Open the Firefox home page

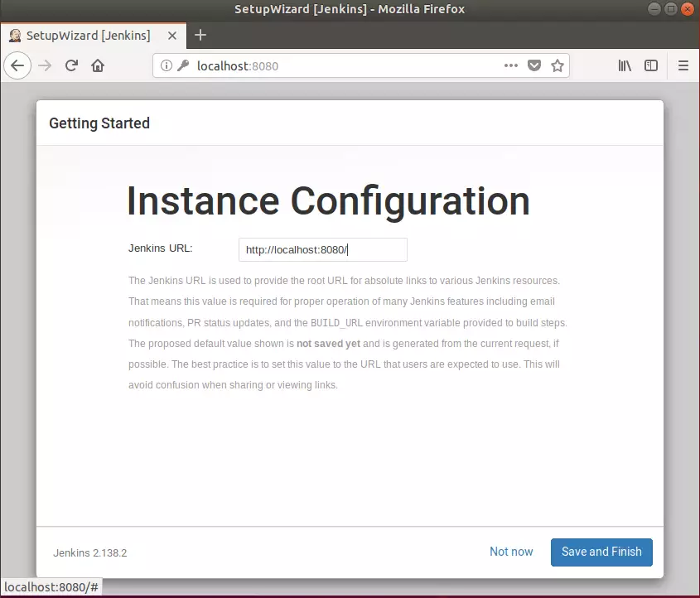[x=98, y=65]
